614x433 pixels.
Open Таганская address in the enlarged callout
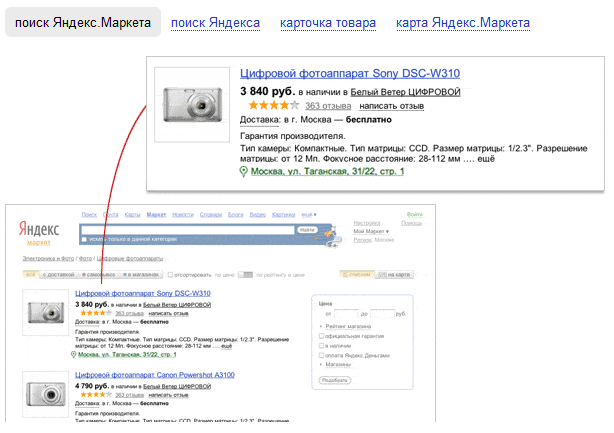coord(327,171)
